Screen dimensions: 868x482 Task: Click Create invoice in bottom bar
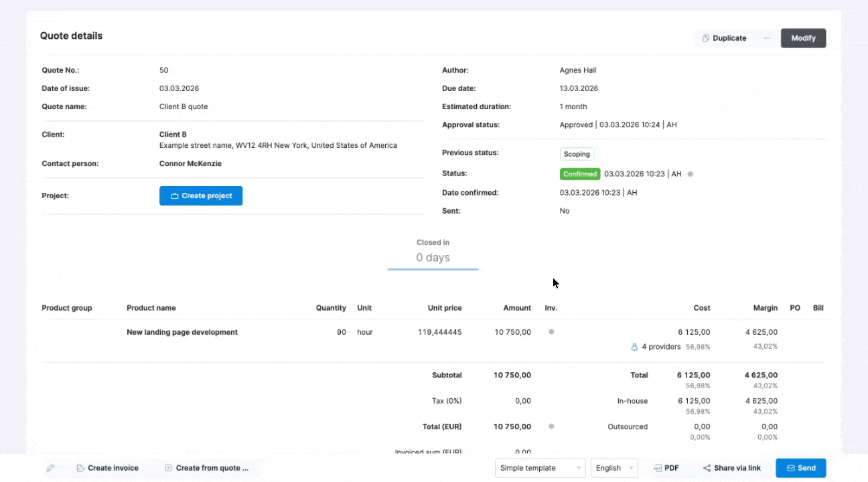107,468
